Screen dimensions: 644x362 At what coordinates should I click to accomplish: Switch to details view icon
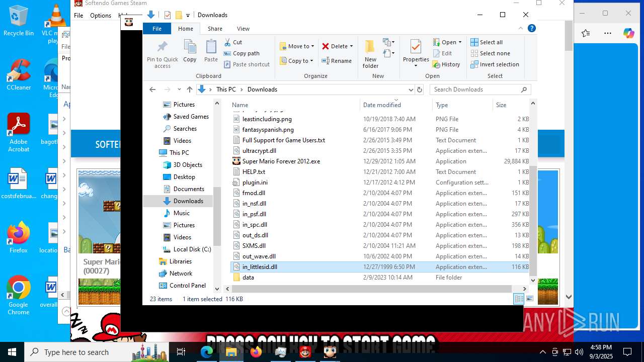click(x=518, y=299)
